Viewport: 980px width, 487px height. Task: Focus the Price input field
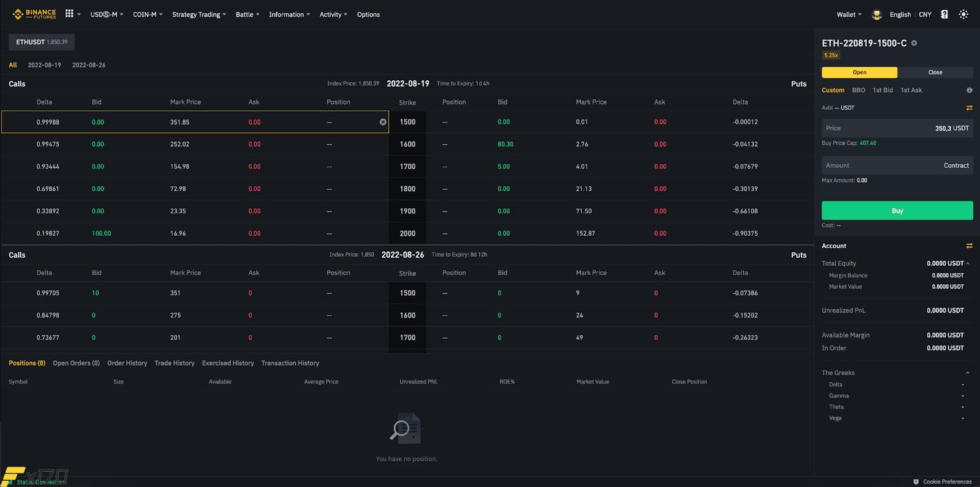click(x=897, y=128)
